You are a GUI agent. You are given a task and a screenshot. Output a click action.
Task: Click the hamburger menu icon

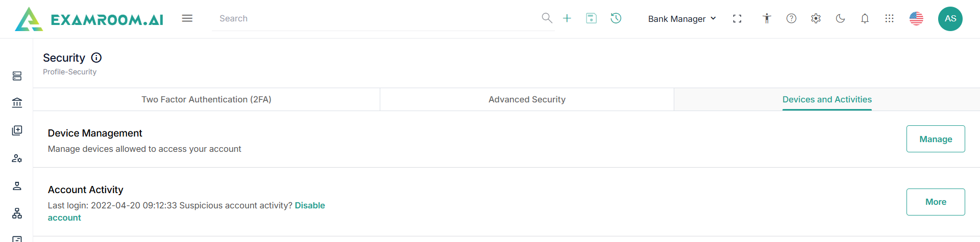click(187, 18)
